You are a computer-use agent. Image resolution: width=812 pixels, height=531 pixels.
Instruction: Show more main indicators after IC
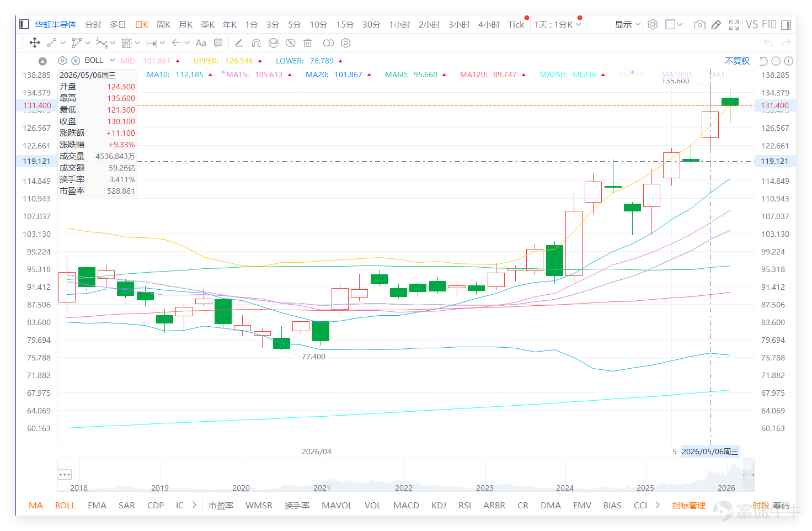click(194, 505)
